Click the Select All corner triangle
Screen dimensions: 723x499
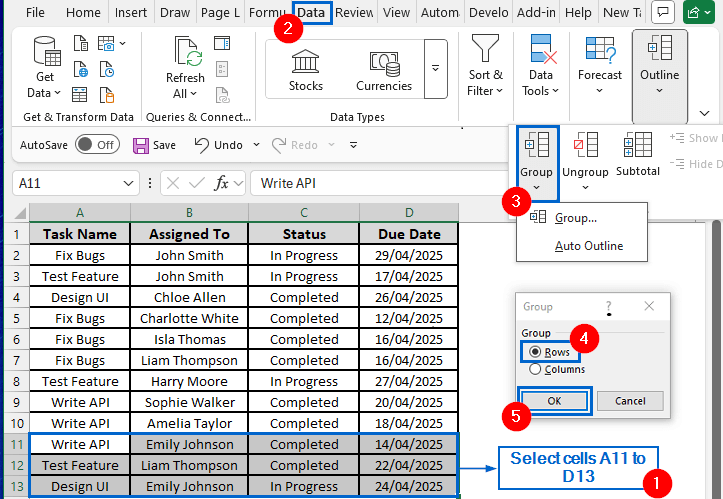pos(20,213)
